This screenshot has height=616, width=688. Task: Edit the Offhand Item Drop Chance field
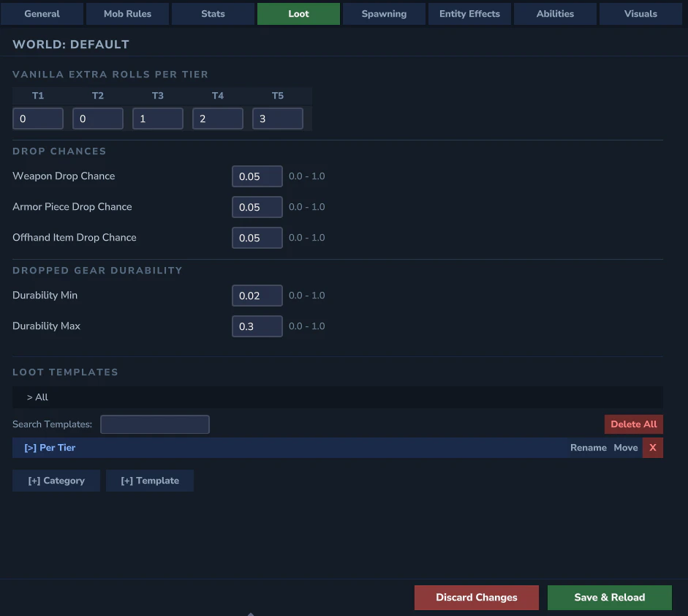point(257,238)
